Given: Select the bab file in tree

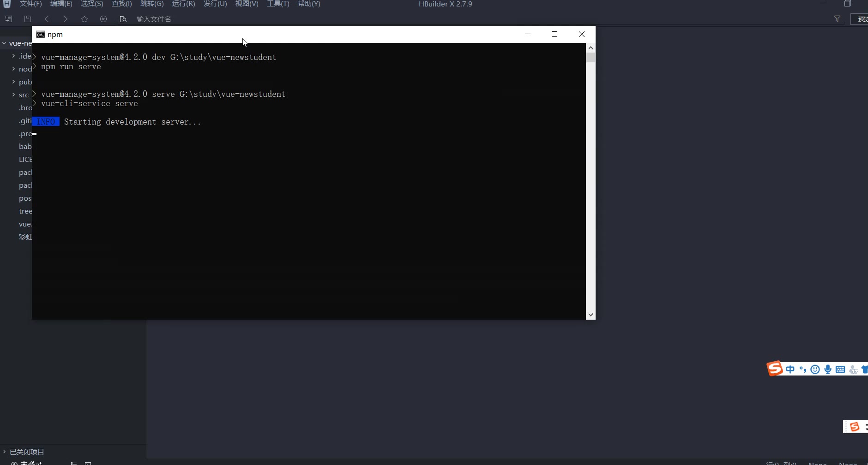Looking at the screenshot, I should [x=25, y=146].
